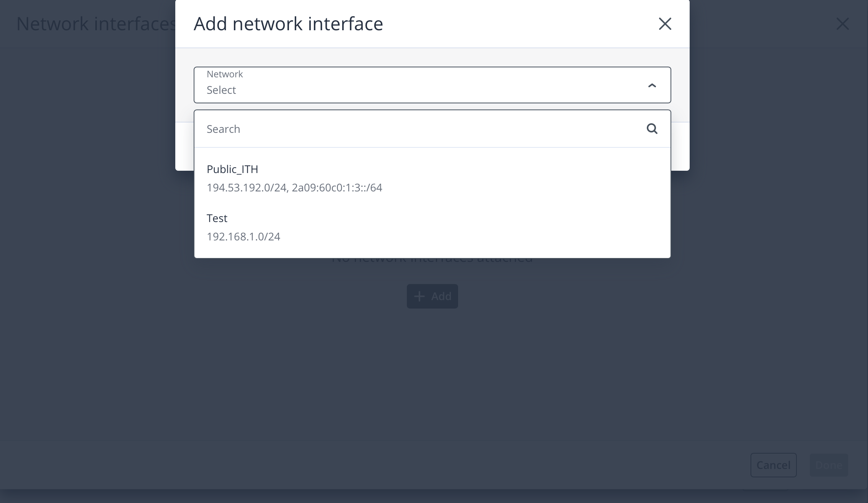Close the Add network interface dialog
This screenshot has width=868, height=503.
pos(665,24)
